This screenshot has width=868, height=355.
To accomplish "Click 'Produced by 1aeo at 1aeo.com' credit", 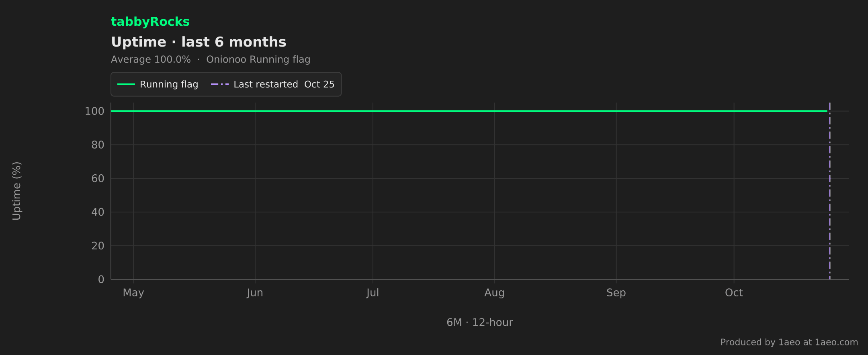I will pos(789,342).
